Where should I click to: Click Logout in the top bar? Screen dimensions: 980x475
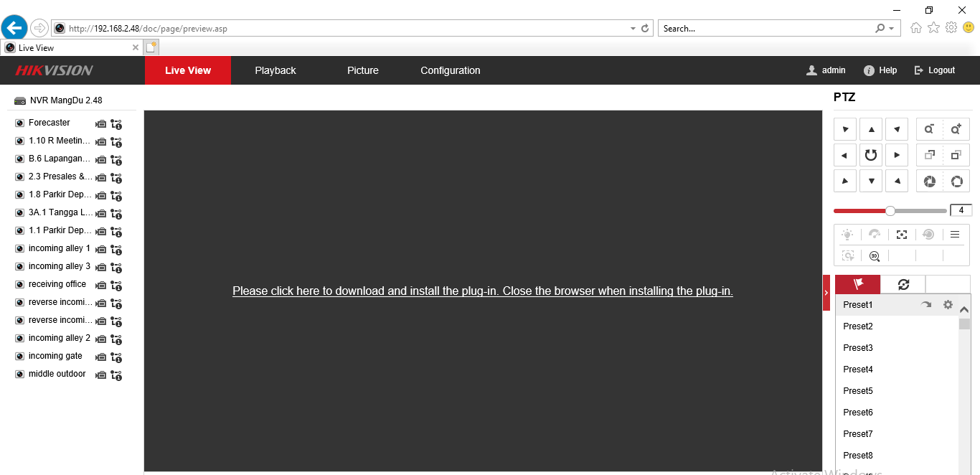tap(935, 70)
